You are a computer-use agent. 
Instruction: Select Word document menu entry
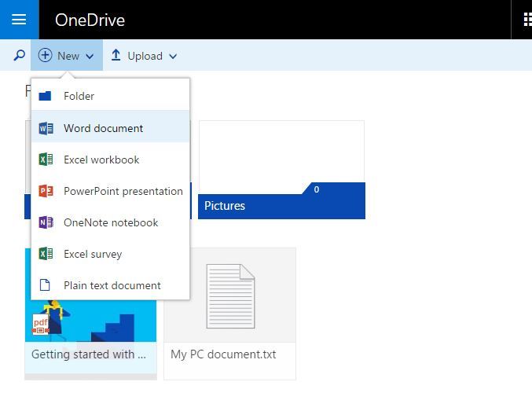point(110,128)
